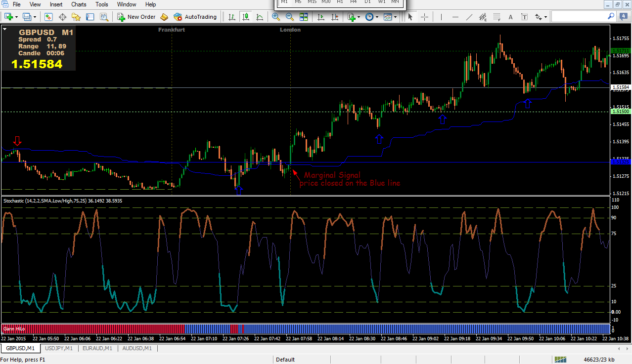Image resolution: width=632 pixels, height=364 pixels.
Task: Open a new chart window
Action: coord(9,17)
